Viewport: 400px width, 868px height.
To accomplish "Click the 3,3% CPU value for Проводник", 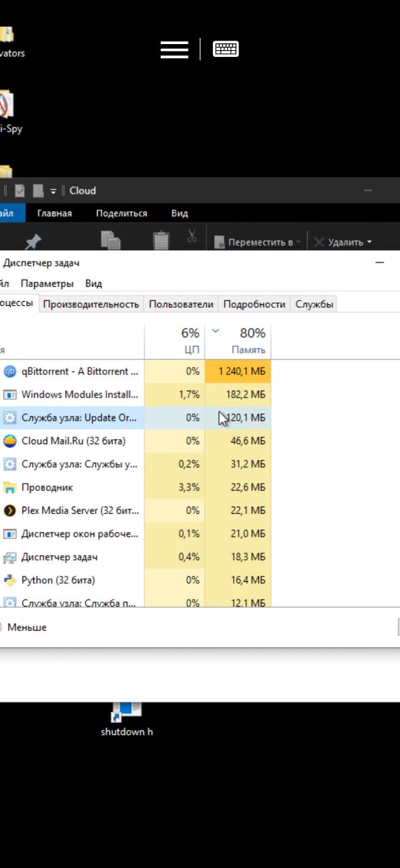I will [188, 487].
